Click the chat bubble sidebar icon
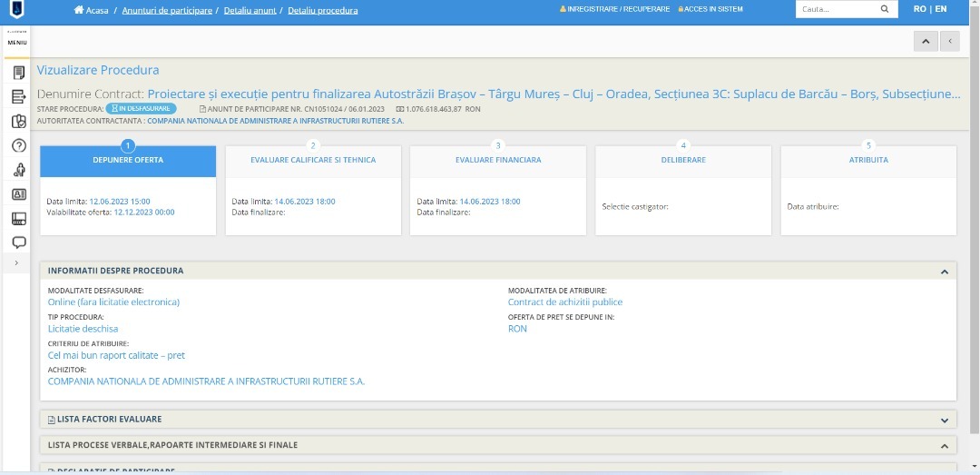 tap(19, 242)
